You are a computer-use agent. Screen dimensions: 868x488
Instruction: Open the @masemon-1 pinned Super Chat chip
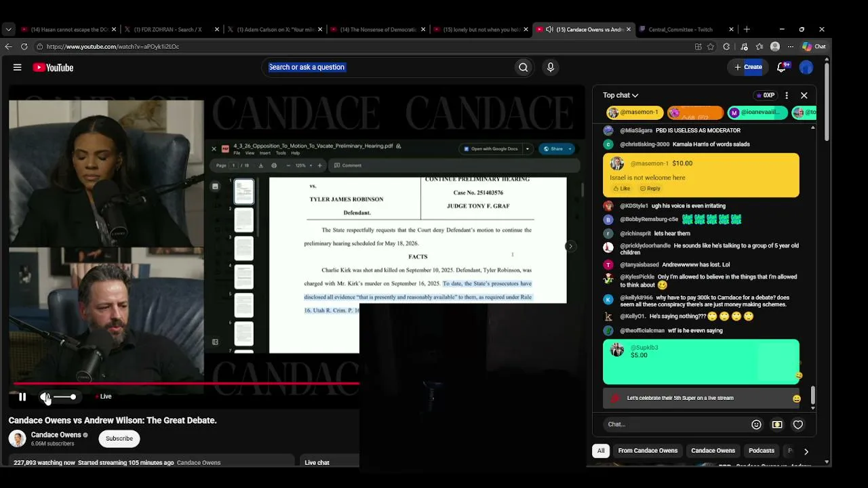pyautogui.click(x=634, y=112)
